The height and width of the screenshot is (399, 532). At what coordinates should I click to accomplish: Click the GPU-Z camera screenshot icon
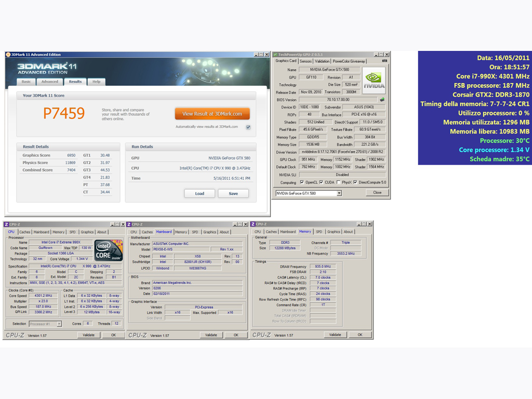coord(384,61)
